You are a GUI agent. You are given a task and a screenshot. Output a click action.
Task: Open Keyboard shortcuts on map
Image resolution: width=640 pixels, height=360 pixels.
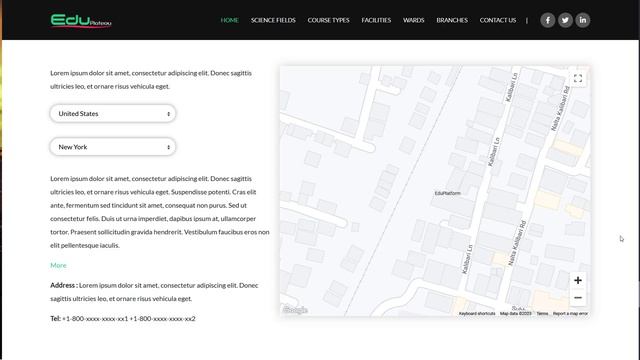[x=477, y=313]
